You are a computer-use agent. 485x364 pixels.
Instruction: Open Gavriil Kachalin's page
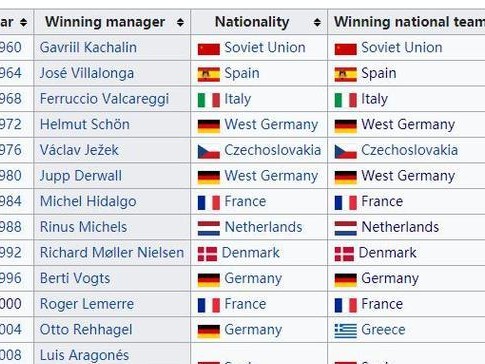click(88, 47)
